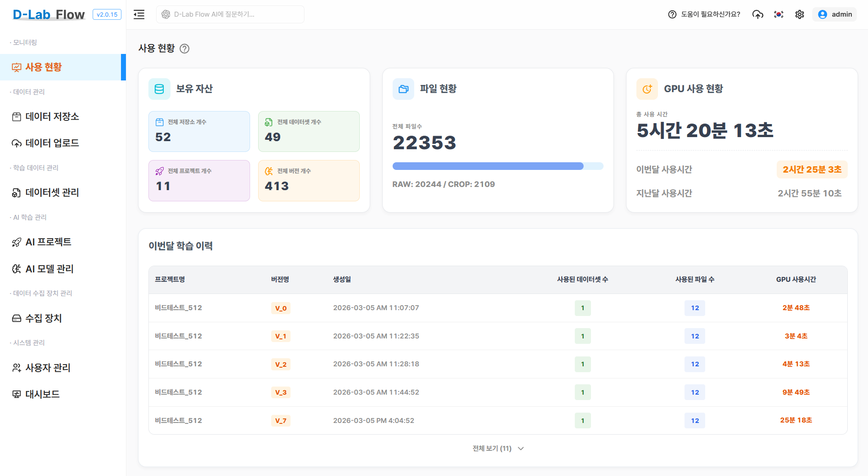Screen dimensions: 868x476
Task: Click the cloud upload icon in the header
Action: 758,14
